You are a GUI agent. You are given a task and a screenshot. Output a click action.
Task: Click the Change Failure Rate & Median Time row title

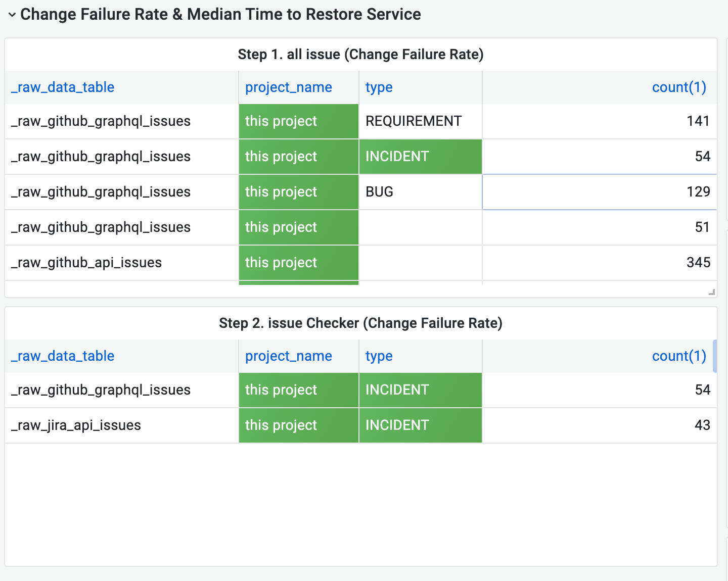pos(220,15)
